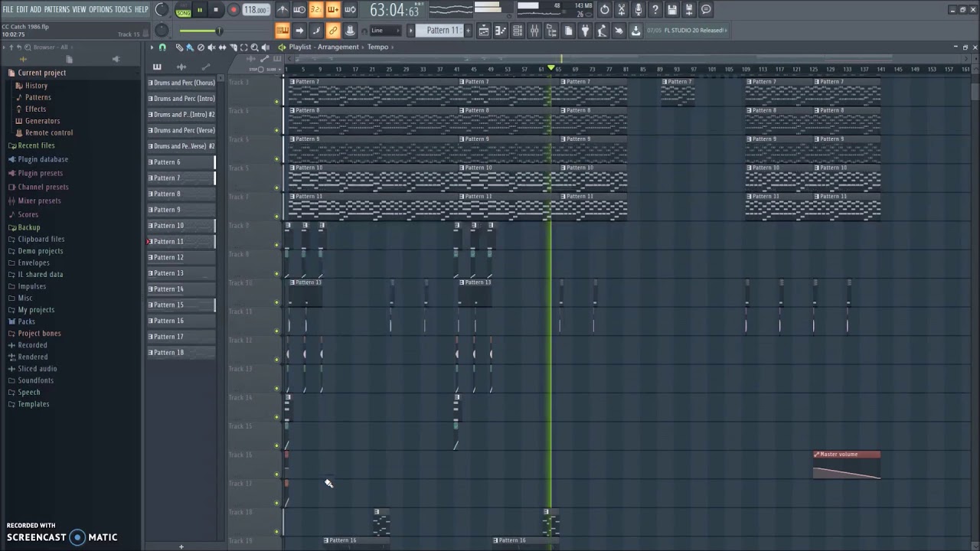Toggle mute switch for Track 16
The image size is (980, 551).
(277, 474)
